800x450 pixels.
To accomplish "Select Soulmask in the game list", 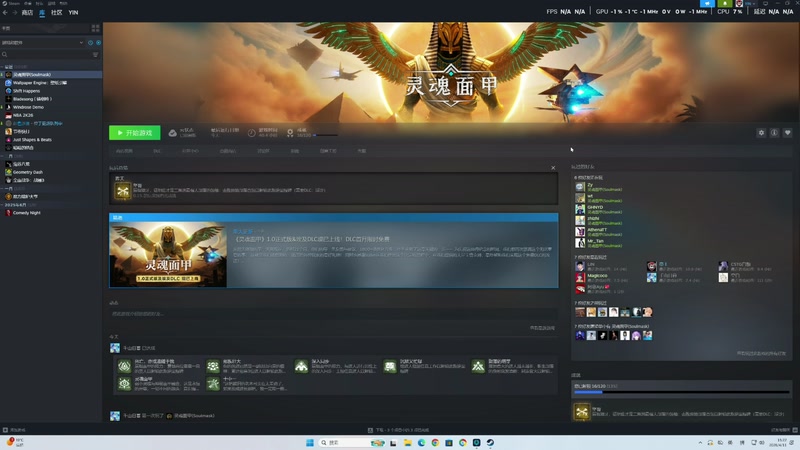I will [x=51, y=74].
